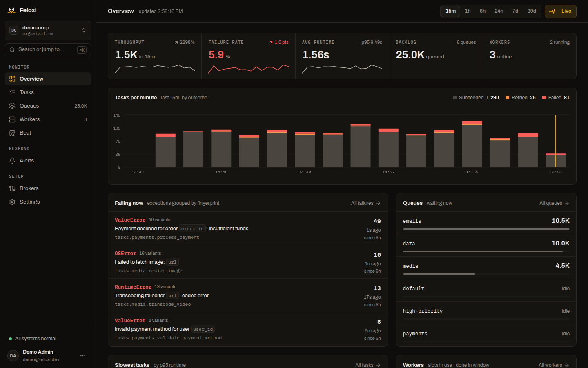Click the All failures arrow icon
This screenshot has width=588, height=368.
378,203
